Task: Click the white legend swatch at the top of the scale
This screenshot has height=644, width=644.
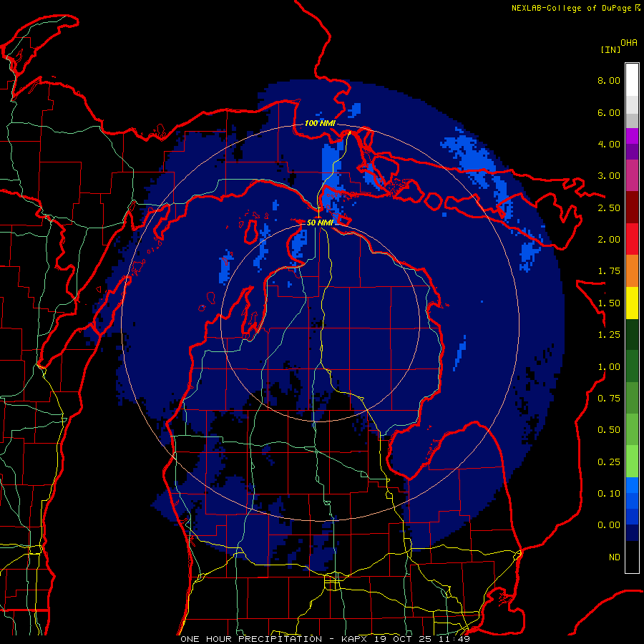Action: [632, 79]
